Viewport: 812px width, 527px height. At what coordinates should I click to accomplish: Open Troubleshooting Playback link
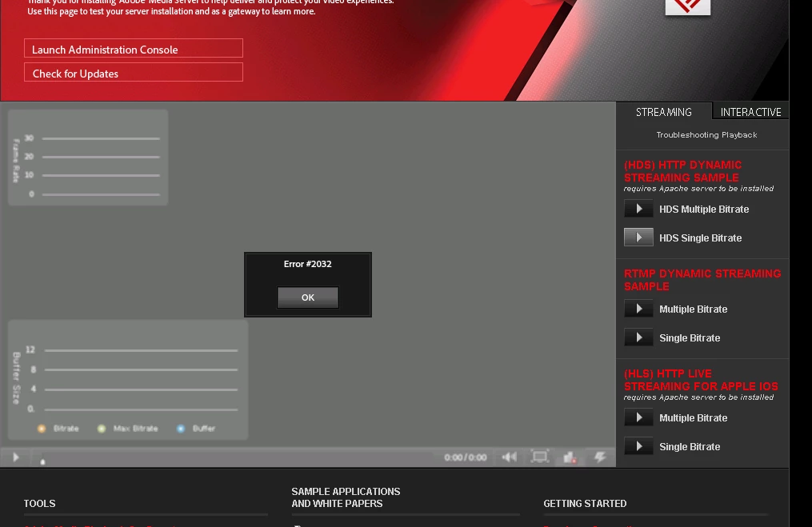coord(706,134)
